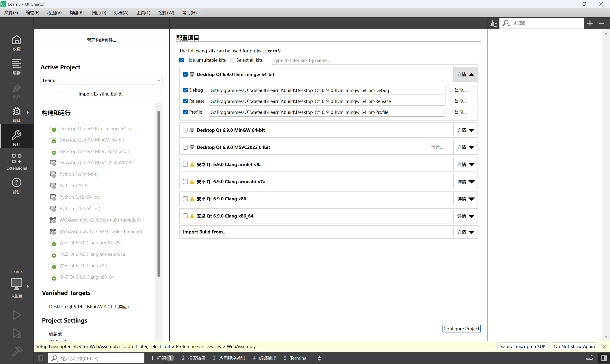Switch to 编译输出 output pane
610x364 pixels.
(x=264, y=358)
